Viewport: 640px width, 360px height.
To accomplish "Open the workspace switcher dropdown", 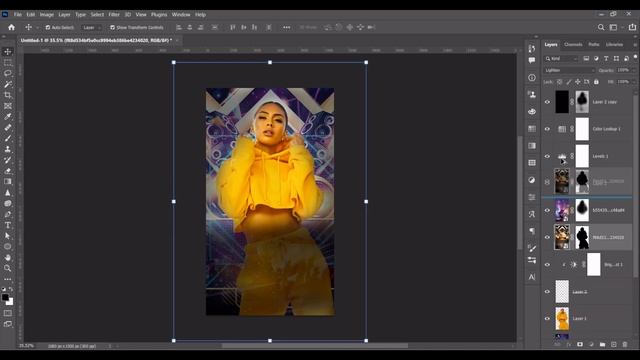I will tap(616, 27).
